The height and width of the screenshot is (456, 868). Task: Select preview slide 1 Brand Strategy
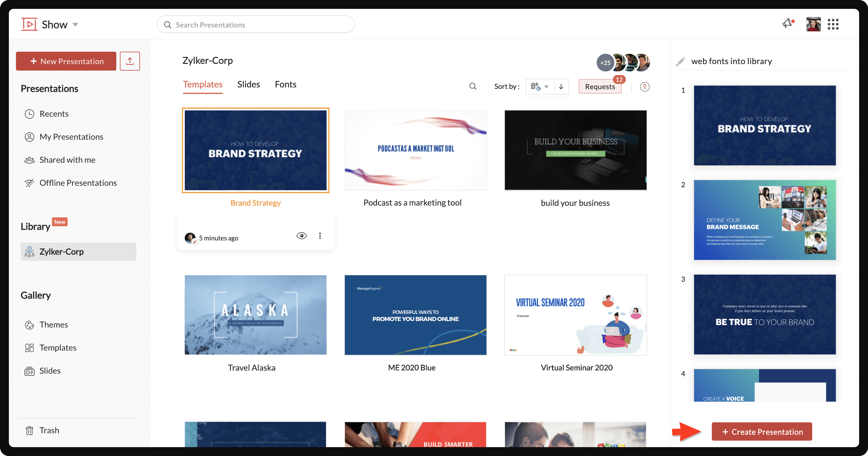[765, 126]
